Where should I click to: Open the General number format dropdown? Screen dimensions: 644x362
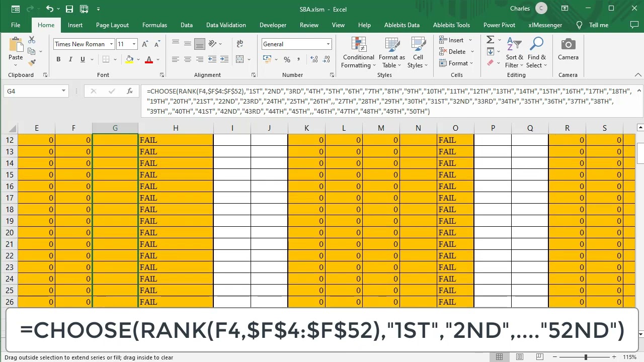[x=328, y=44]
